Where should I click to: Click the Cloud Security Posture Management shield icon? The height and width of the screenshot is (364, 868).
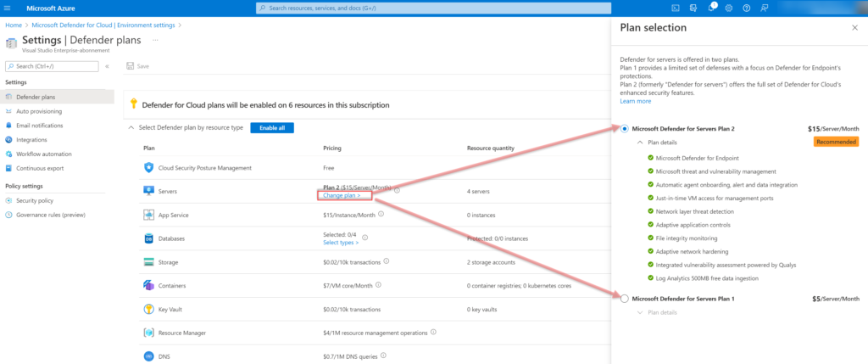(x=148, y=167)
